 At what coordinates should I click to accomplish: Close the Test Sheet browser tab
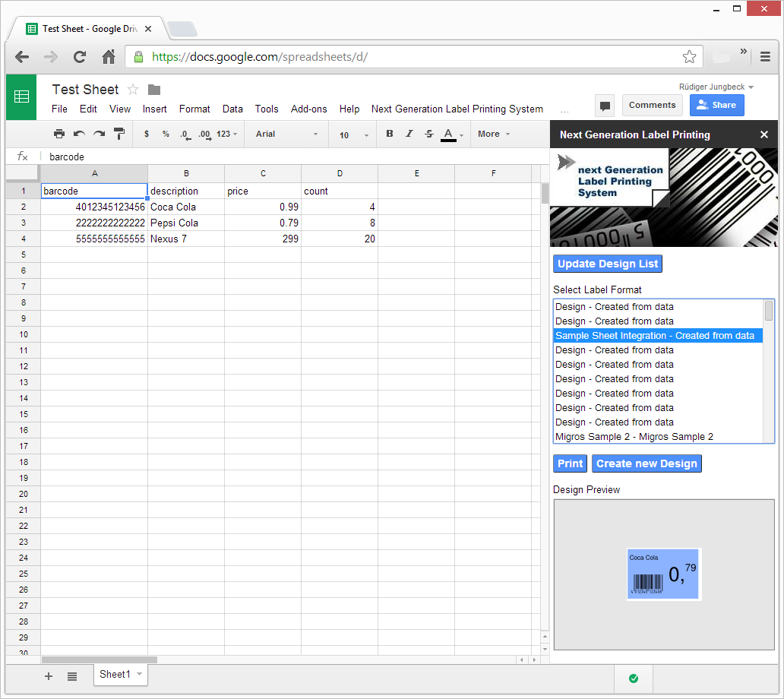[x=148, y=29]
